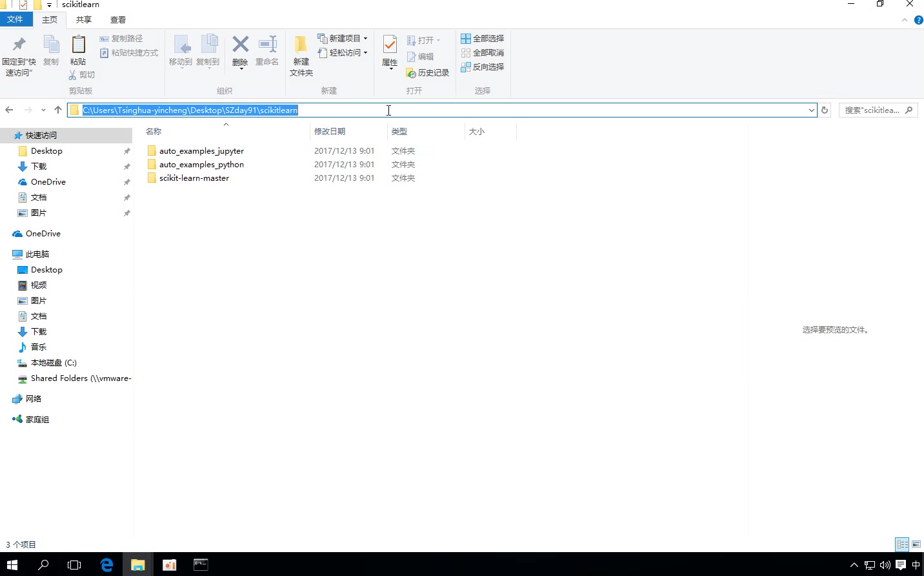Open the 轻松访问 dropdown
This screenshot has height=576, width=924.
click(343, 53)
